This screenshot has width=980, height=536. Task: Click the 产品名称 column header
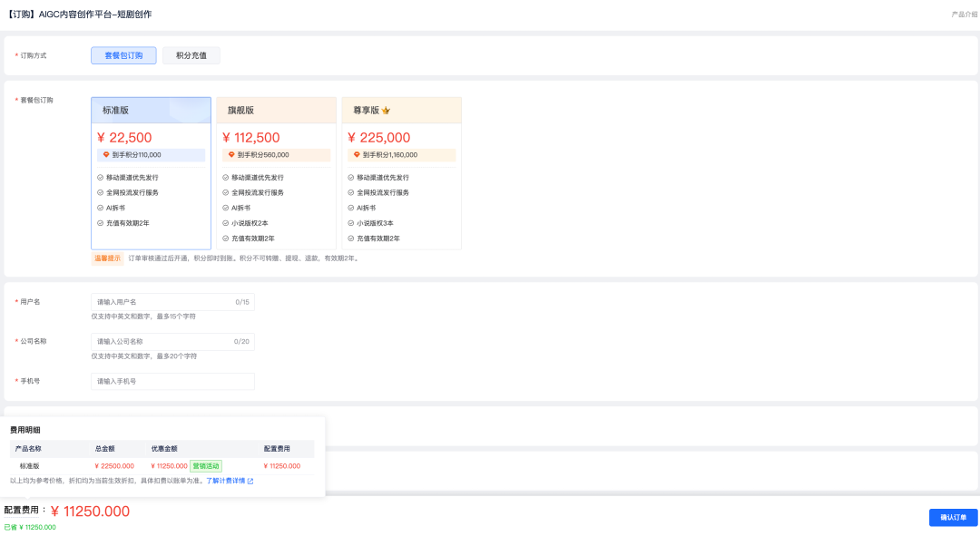tap(28, 449)
